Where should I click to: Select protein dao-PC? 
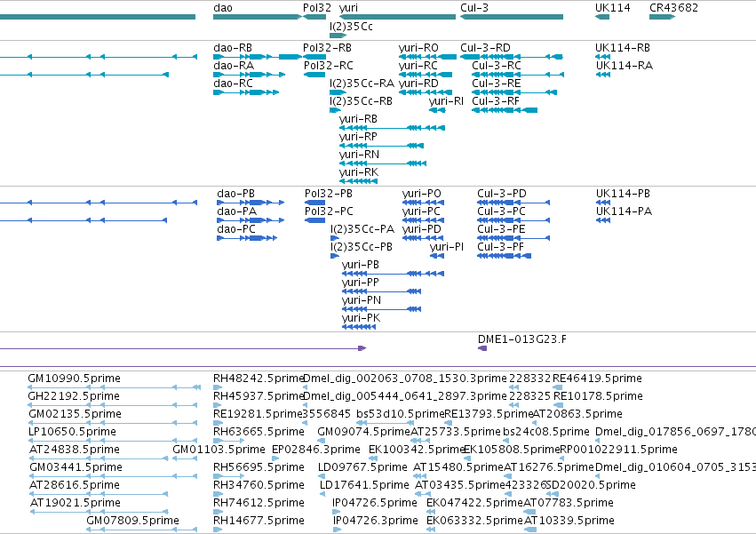[x=247, y=238]
